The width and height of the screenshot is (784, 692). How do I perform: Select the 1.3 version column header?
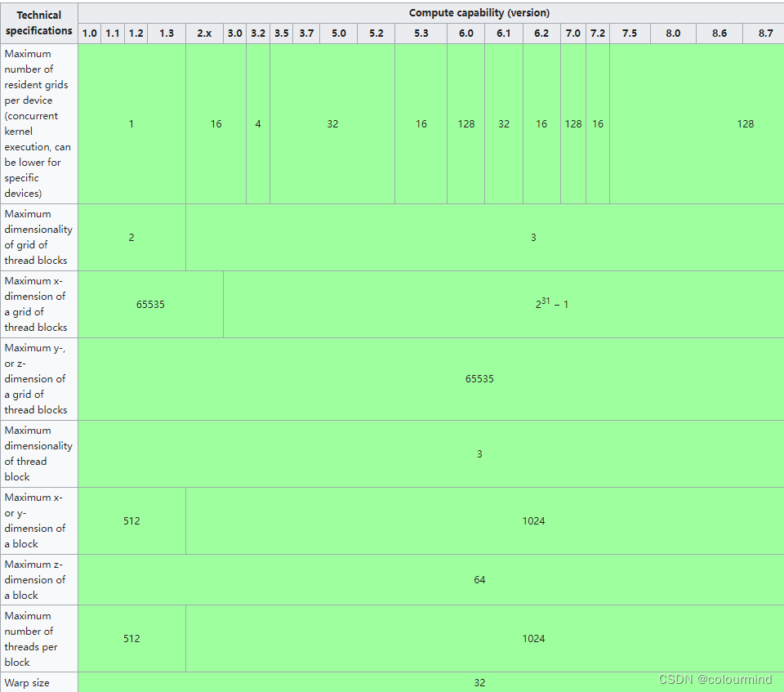coord(167,33)
